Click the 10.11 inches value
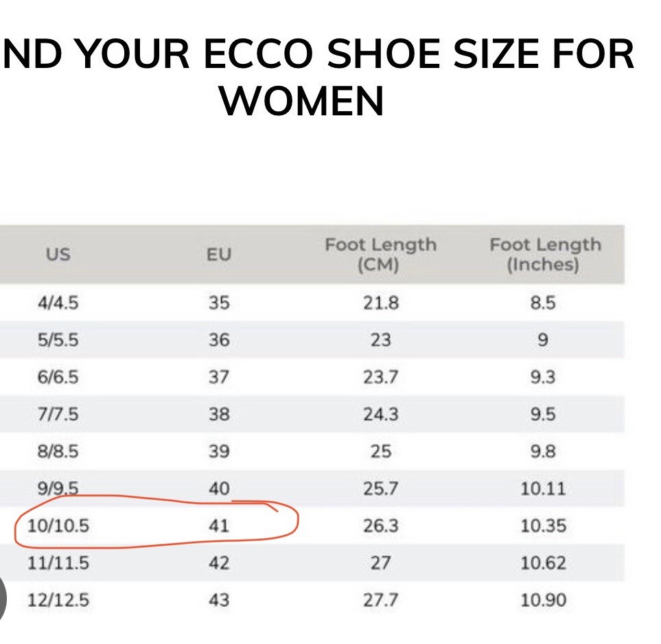Screen dimensions: 661x644 point(543,489)
